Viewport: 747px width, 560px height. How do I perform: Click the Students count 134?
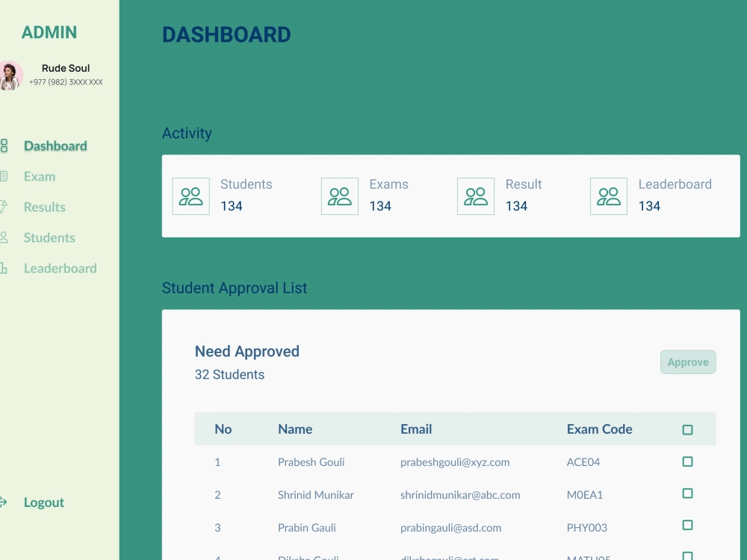232,206
